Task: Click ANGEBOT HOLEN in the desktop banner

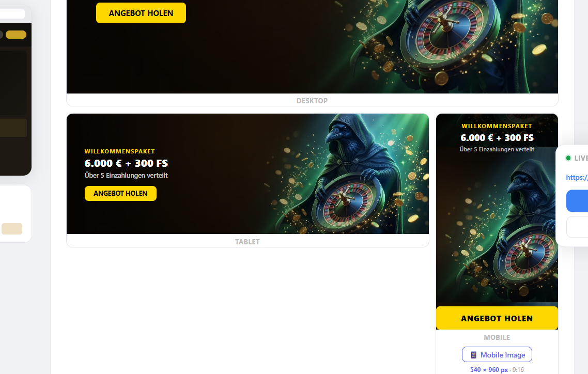Action: coord(141,13)
